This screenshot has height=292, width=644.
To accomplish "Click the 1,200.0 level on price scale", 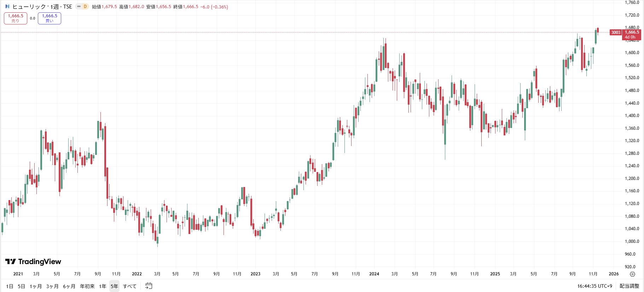I will [x=632, y=179].
